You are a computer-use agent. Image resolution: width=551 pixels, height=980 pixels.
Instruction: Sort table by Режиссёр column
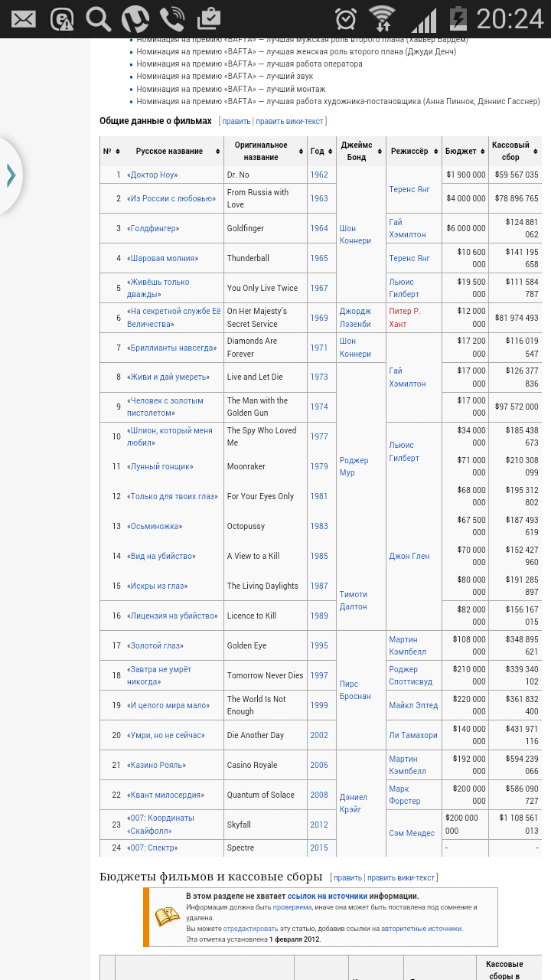tap(436, 152)
